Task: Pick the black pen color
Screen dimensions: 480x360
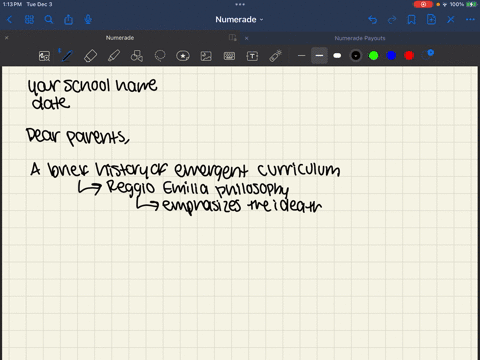Action: (x=356, y=56)
